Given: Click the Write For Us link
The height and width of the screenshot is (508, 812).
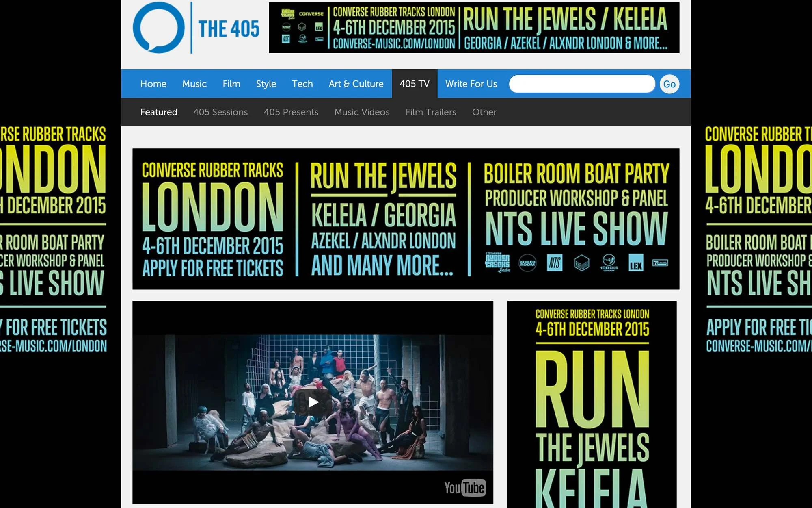Looking at the screenshot, I should pos(471,84).
